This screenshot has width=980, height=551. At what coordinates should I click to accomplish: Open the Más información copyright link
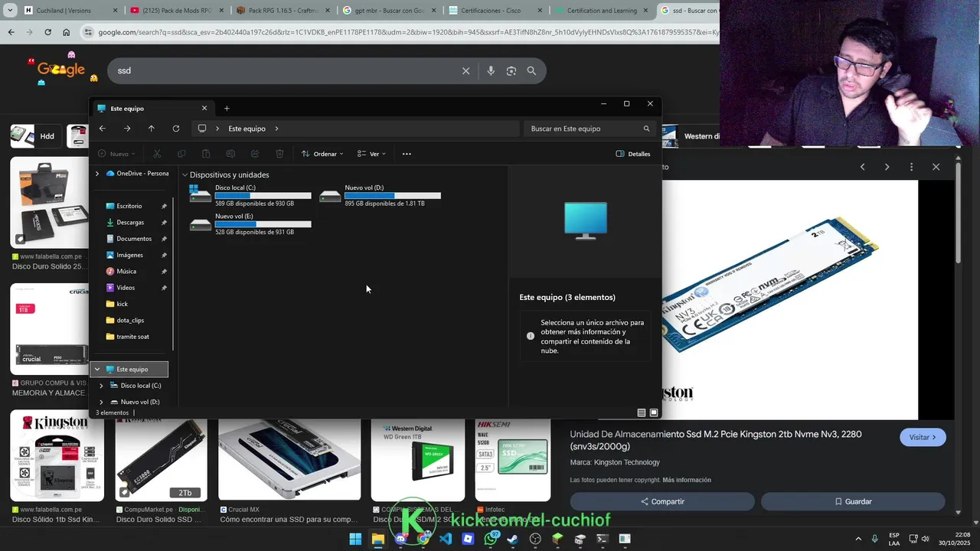point(687,480)
